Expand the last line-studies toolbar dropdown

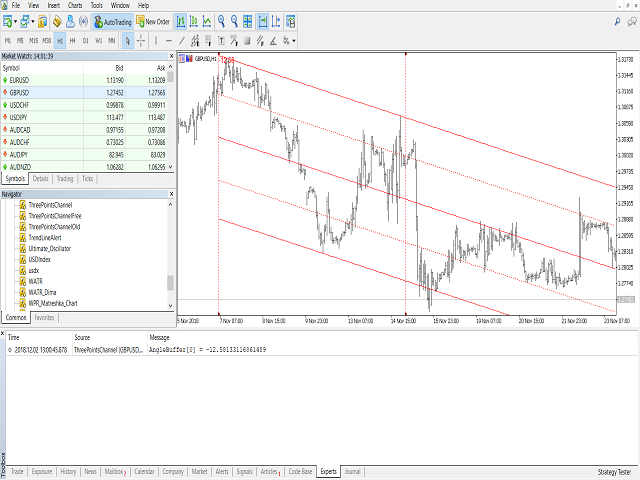click(293, 40)
